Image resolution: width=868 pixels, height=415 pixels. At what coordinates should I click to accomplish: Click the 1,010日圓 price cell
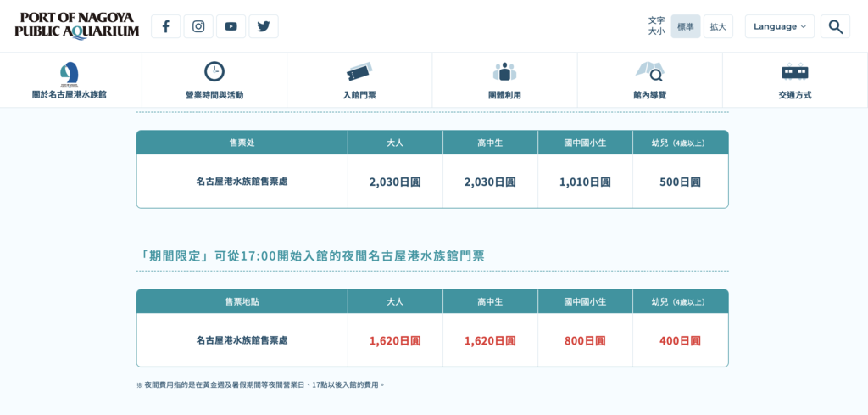coord(585,182)
